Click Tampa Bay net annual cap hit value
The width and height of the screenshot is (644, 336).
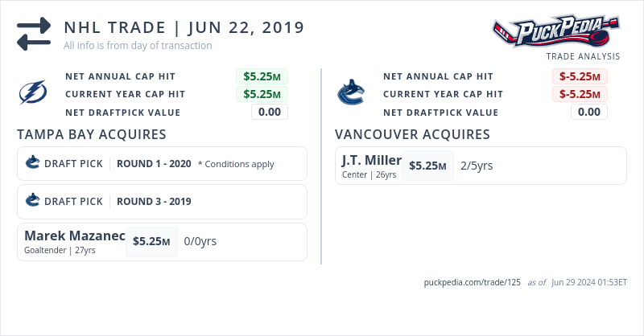tap(262, 76)
